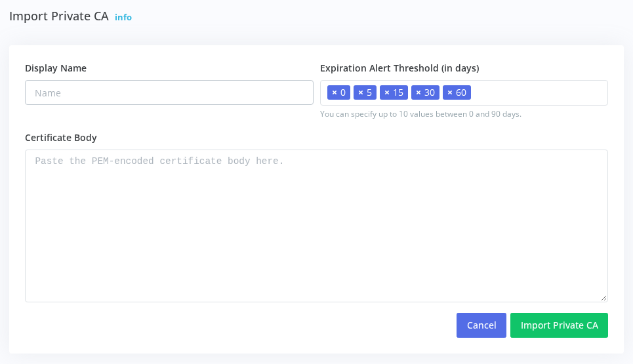Focus the Certificate Body text area
This screenshot has height=364, width=633.
coord(316,226)
